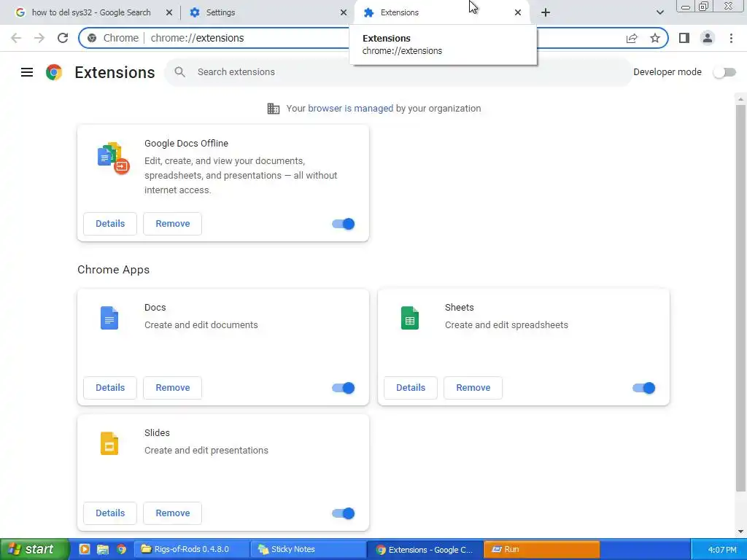This screenshot has width=747, height=560.
Task: Click the managed organization building icon
Action: tap(274, 109)
